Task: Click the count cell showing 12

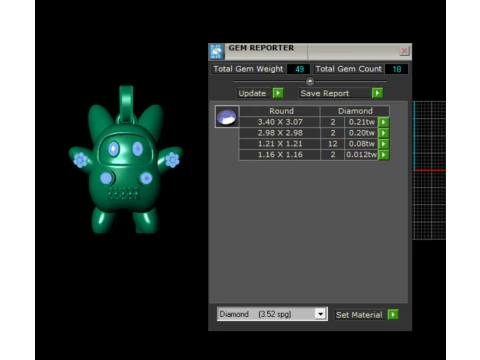Action: pyautogui.click(x=332, y=144)
